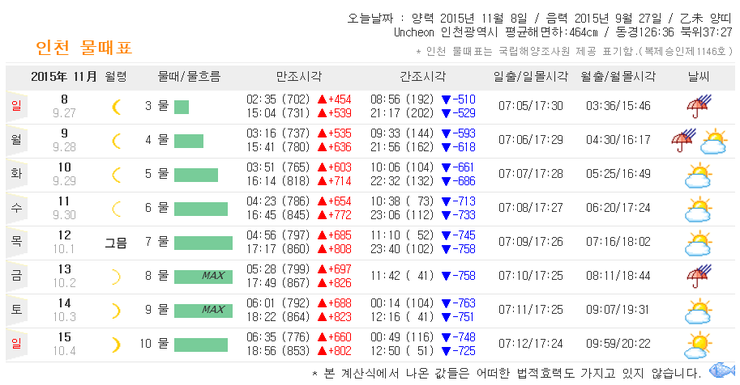Click the 금 weekday tab
The image size is (740, 385).
coord(17,276)
